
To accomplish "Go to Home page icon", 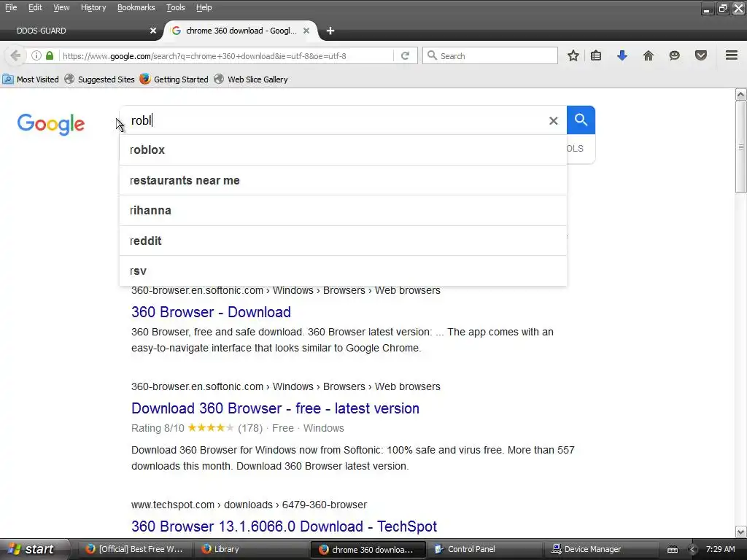I will pos(649,55).
